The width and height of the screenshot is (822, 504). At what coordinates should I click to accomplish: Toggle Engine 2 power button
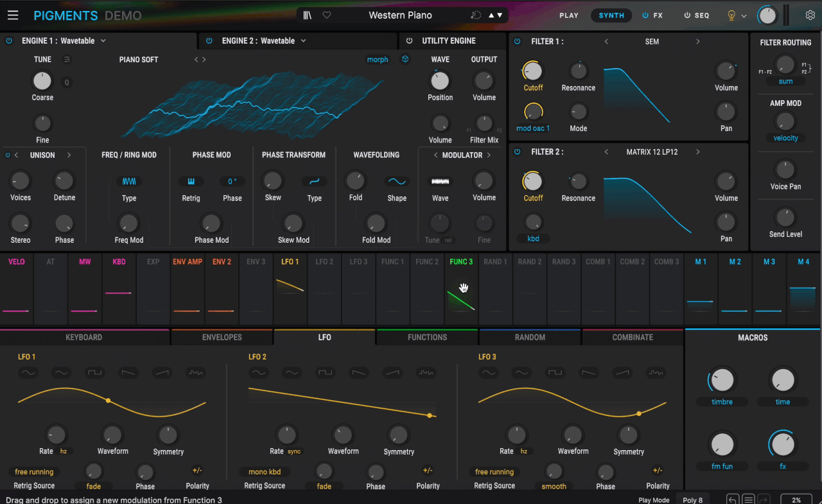tap(209, 40)
